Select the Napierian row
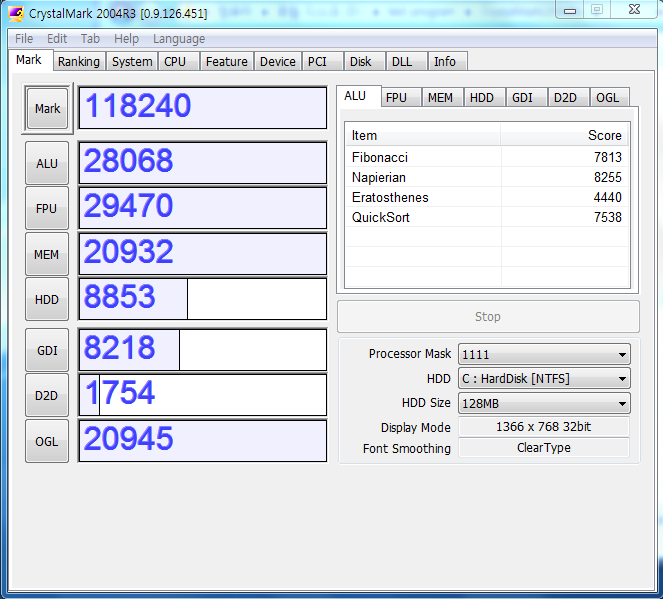This screenshot has width=663, height=599. click(x=488, y=177)
